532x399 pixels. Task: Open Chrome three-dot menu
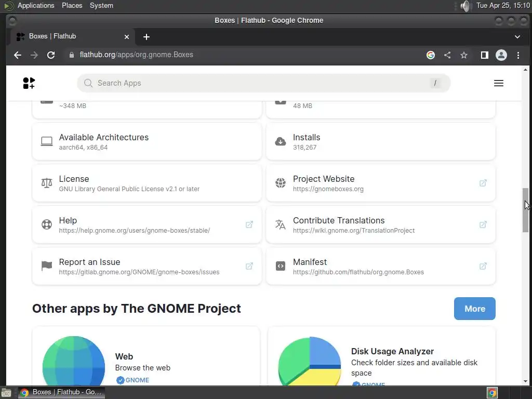[518, 55]
